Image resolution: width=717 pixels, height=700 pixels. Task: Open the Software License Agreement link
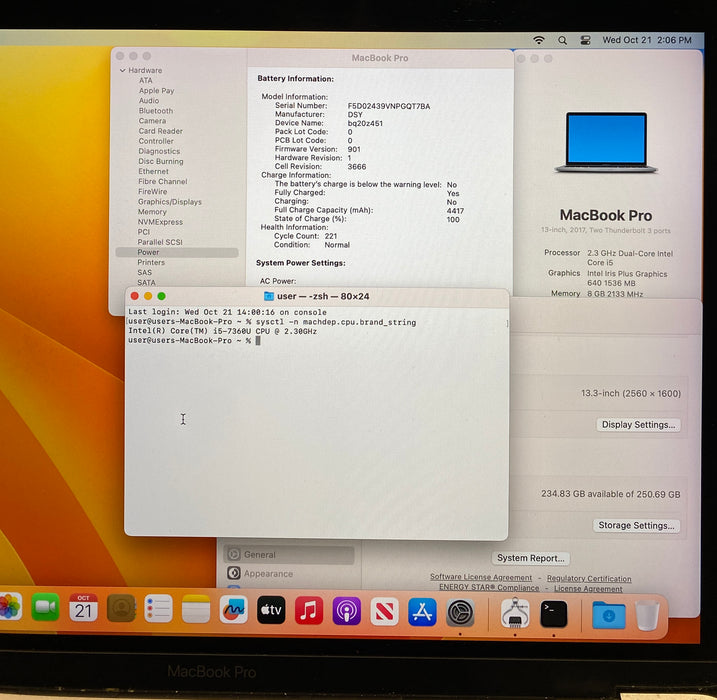(481, 577)
